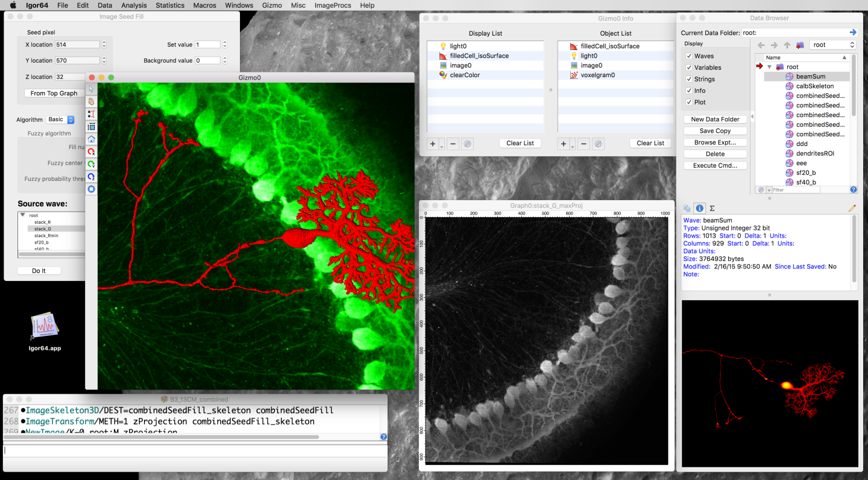868x480 pixels.
Task: Uncheck the Waves display checkbox
Action: 689,56
